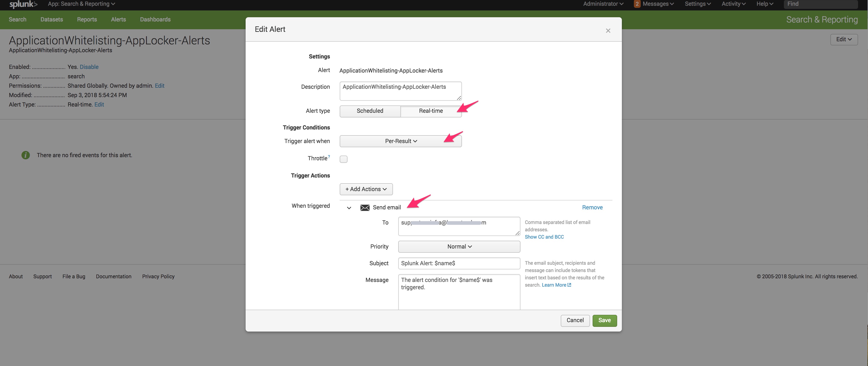Collapse the Send email action details
The width and height of the screenshot is (868, 366).
coord(349,208)
